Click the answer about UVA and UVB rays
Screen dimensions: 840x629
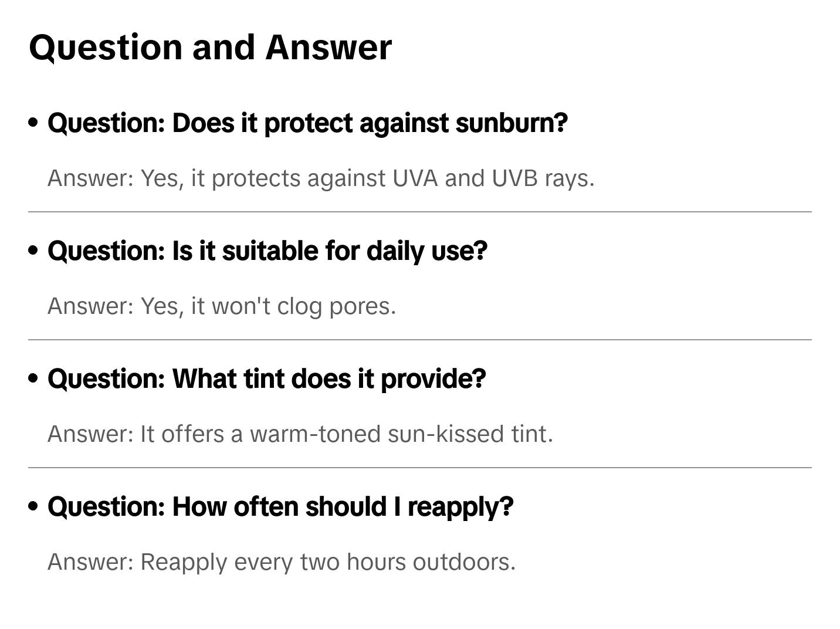point(321,178)
